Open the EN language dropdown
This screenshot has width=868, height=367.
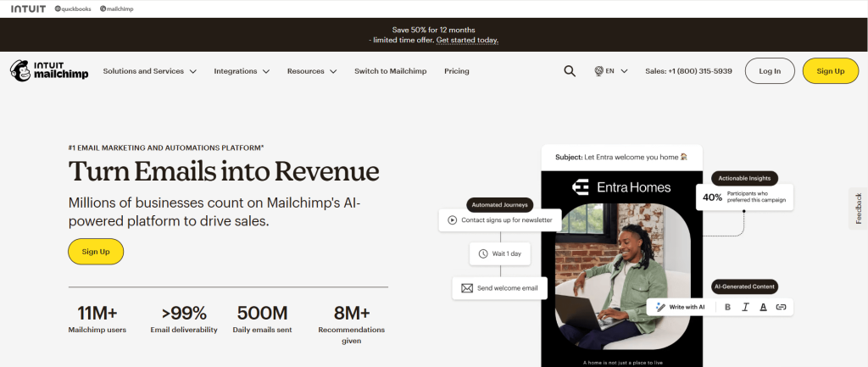pos(611,71)
